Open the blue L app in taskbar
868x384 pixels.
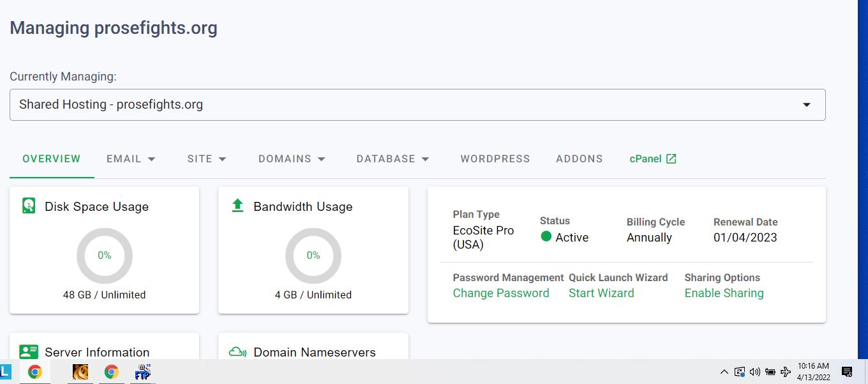pos(5,371)
